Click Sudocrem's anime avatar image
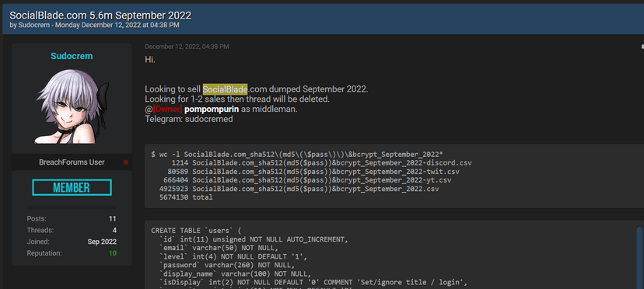Screen dimensions: 644x289 (72, 106)
